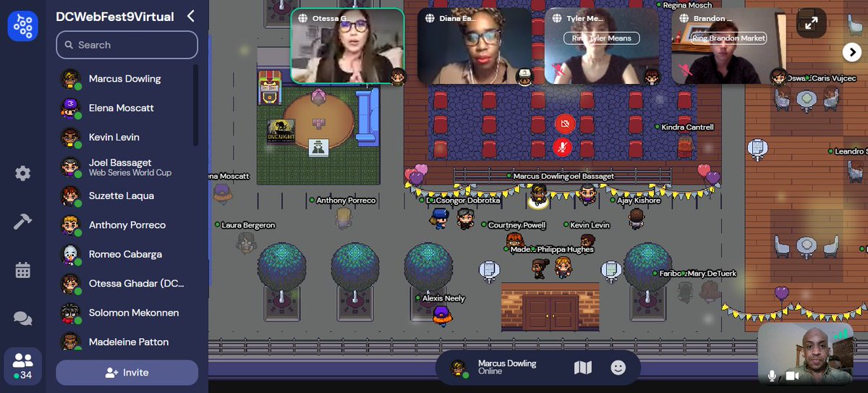Open the emoji reactions smiley

point(618,368)
